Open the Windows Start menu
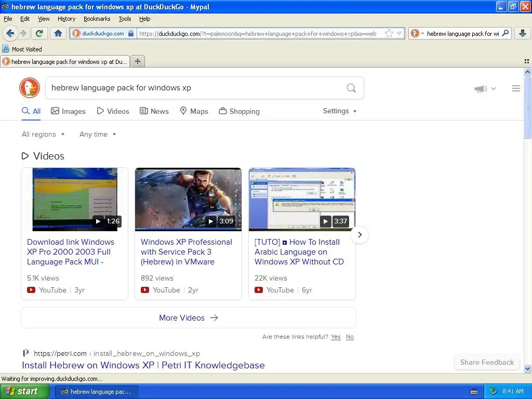Image resolution: width=532 pixels, height=399 pixels. 24,391
